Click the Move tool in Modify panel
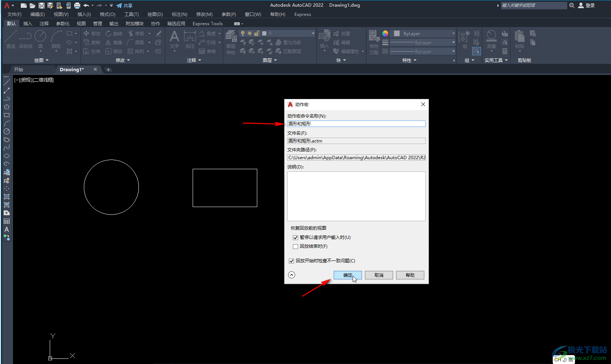 tap(92, 33)
